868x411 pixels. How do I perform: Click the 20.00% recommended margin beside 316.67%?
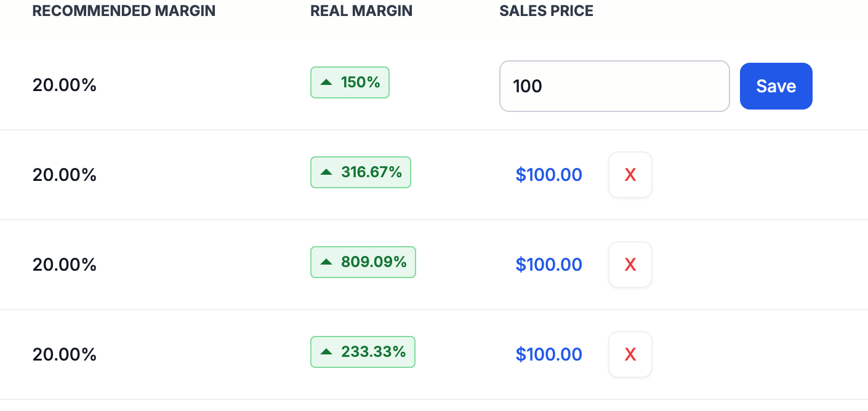point(65,175)
